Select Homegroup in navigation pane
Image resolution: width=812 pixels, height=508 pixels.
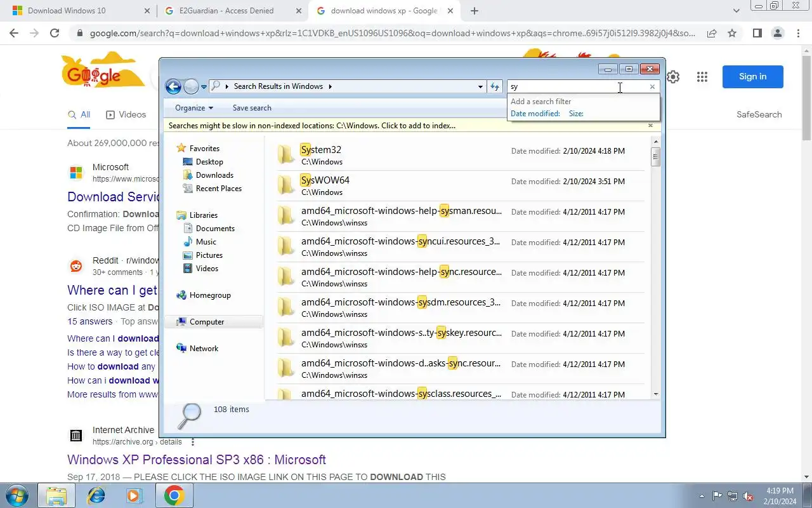click(210, 295)
